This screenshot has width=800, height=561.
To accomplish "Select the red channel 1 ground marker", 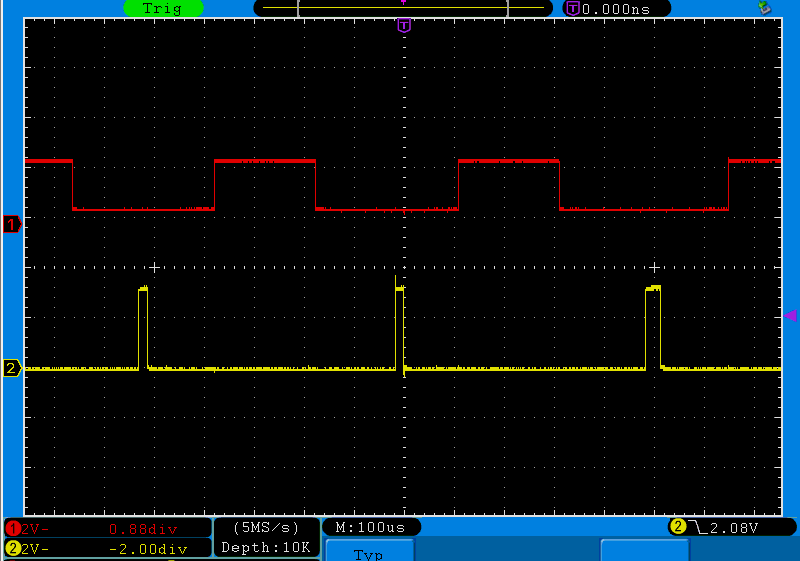I will pos(12,225).
